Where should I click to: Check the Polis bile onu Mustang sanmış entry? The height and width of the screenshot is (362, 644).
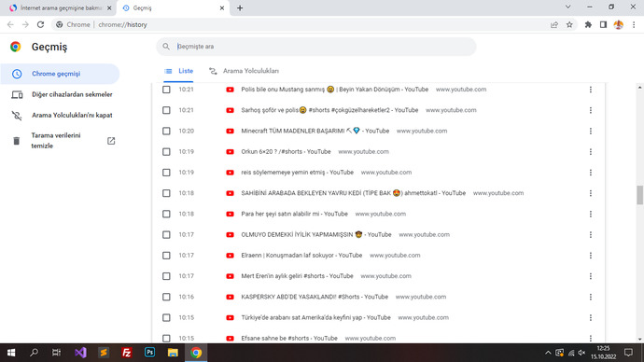click(166, 90)
